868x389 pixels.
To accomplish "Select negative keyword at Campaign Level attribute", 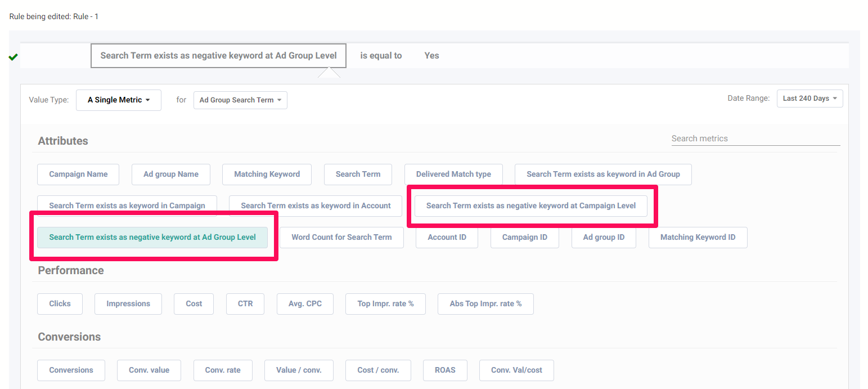I will click(x=530, y=206).
